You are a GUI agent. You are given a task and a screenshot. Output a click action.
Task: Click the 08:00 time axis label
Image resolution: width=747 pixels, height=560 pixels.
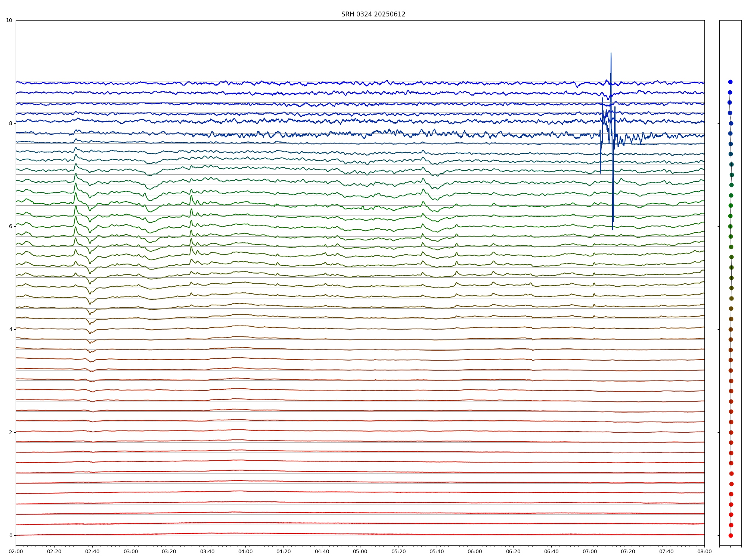click(x=704, y=551)
